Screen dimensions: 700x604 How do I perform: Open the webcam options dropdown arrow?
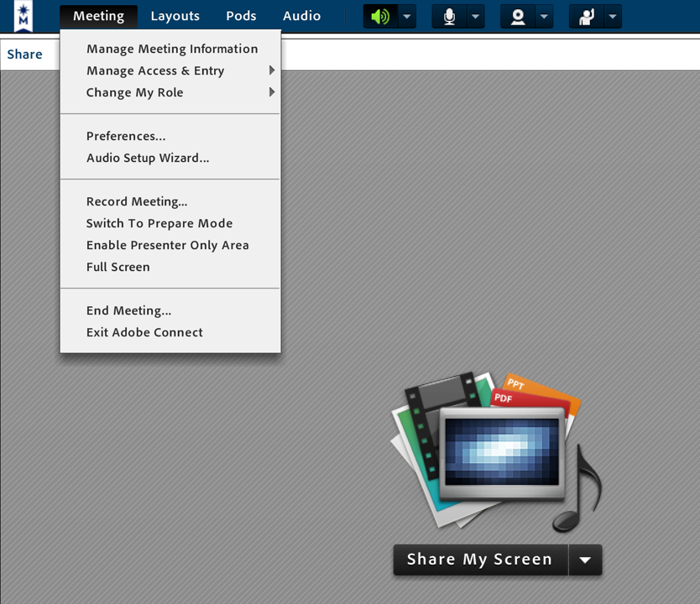coord(545,17)
